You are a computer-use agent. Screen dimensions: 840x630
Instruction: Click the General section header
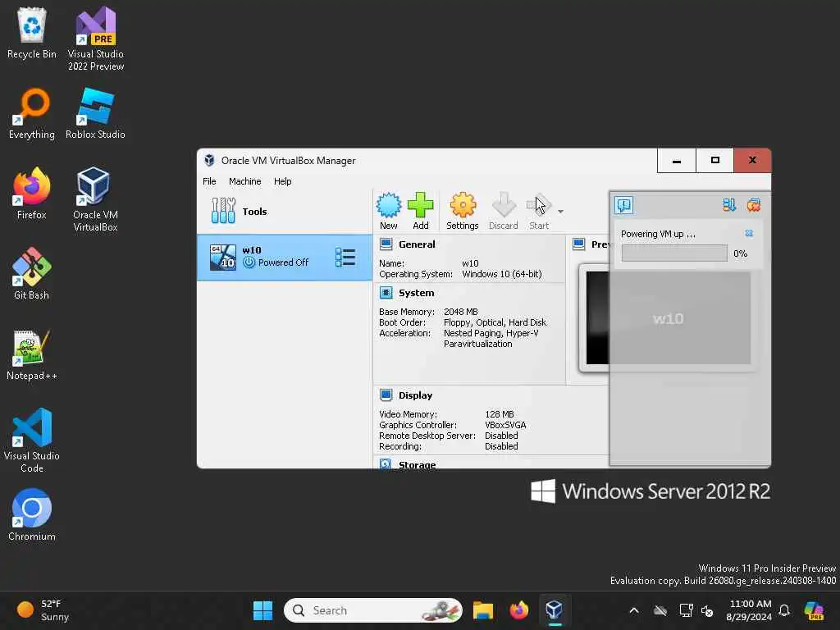pos(417,244)
